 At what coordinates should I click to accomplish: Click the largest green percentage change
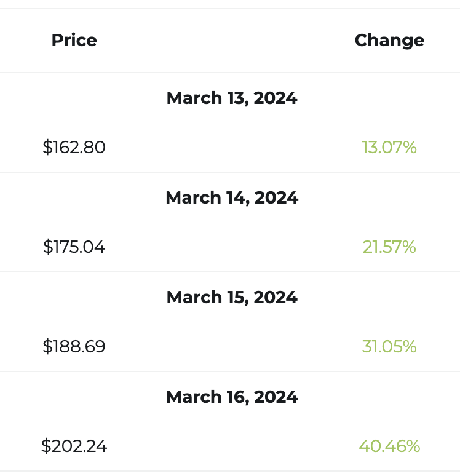coord(389,446)
